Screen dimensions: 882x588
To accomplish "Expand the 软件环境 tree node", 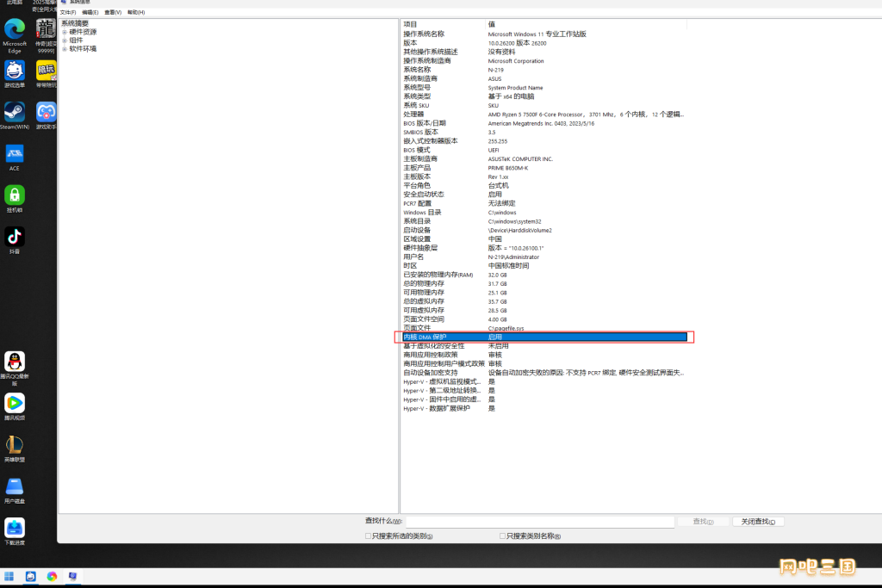I will 65,49.
